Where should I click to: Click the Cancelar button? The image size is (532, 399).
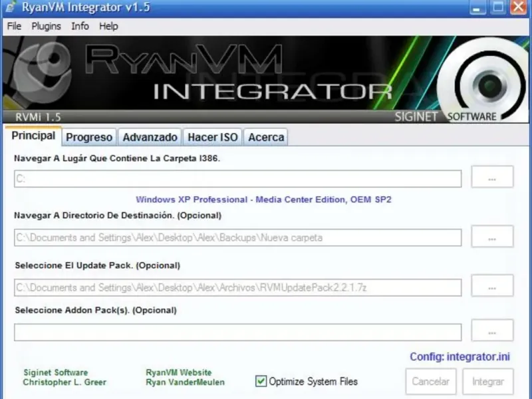431,382
